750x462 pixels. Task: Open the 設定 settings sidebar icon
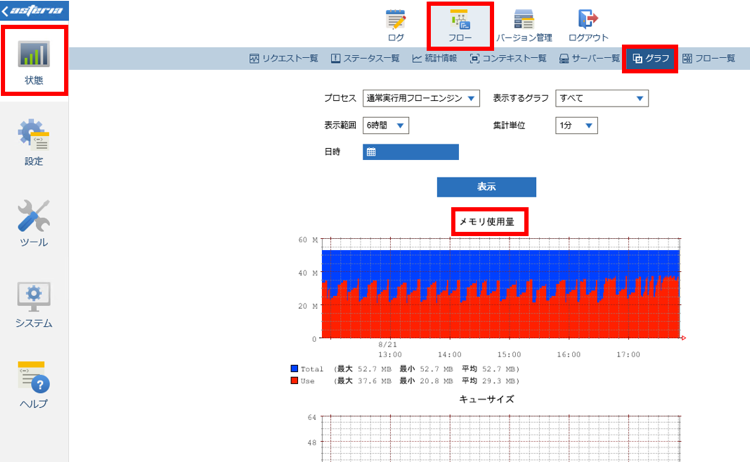[34, 142]
